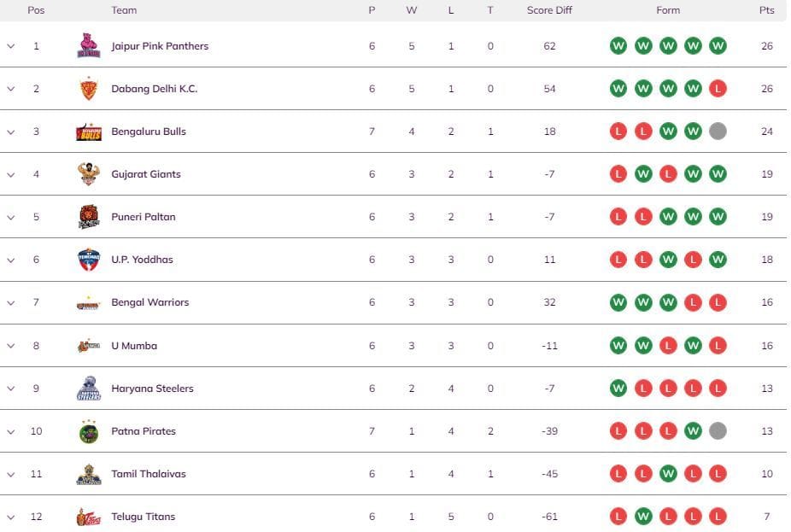
Task: Click the first win circle in Bengal Warriors' form
Action: 618,301
